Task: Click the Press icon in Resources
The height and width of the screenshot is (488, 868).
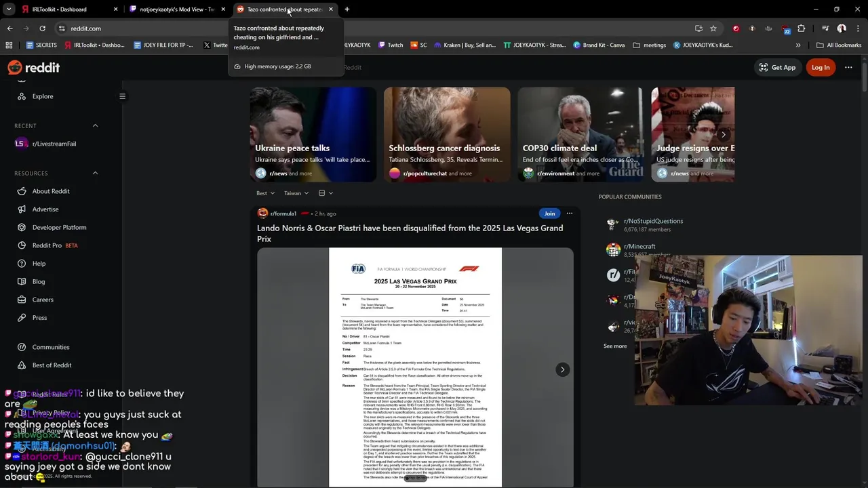Action: pos(22,317)
